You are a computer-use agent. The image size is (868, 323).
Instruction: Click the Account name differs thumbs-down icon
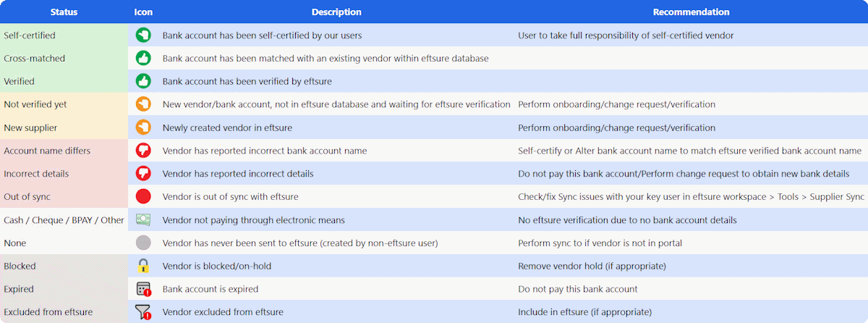tap(143, 150)
